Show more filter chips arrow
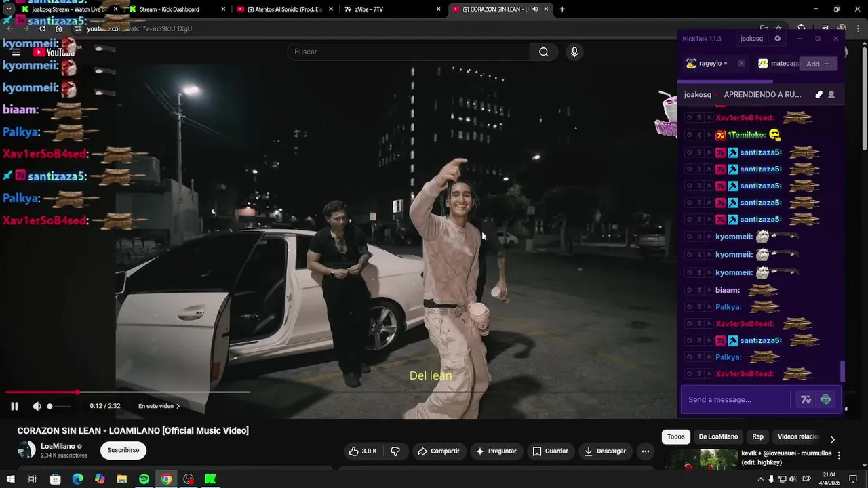Screen dimensions: 868x488 [x=833, y=439]
